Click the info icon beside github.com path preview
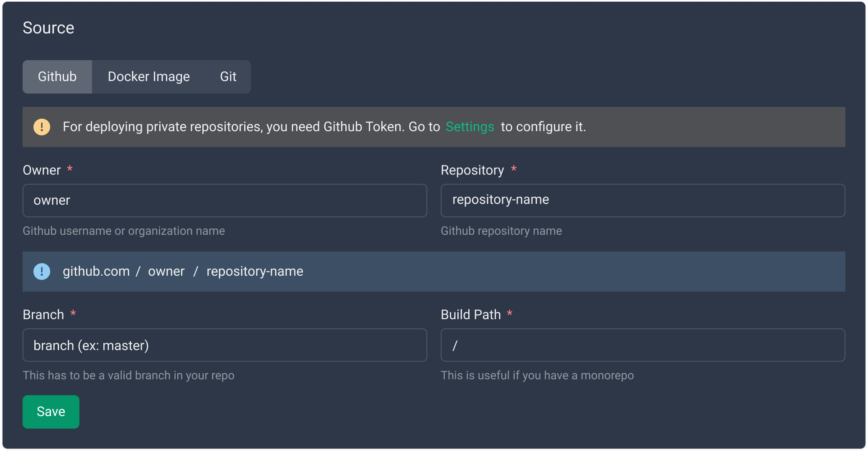This screenshot has width=868, height=452. tap(41, 271)
